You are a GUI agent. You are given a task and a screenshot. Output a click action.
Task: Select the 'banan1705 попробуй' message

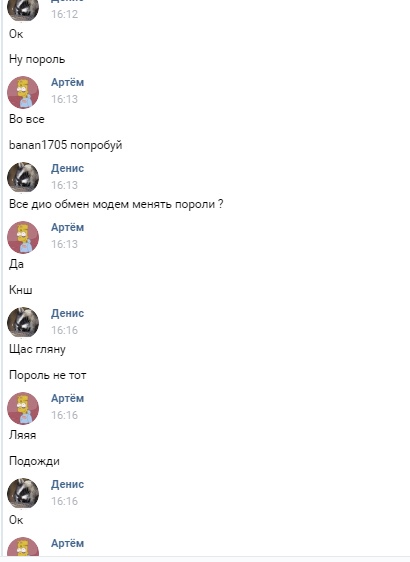point(66,145)
